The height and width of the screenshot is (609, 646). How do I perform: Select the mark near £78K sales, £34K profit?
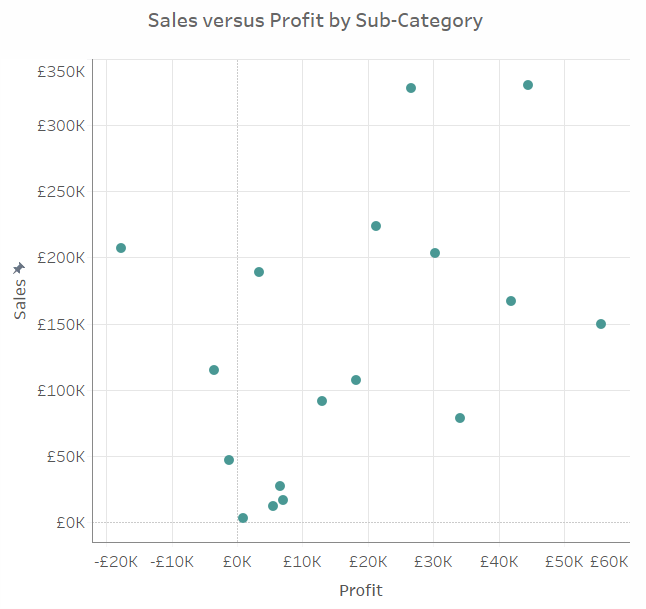point(460,418)
